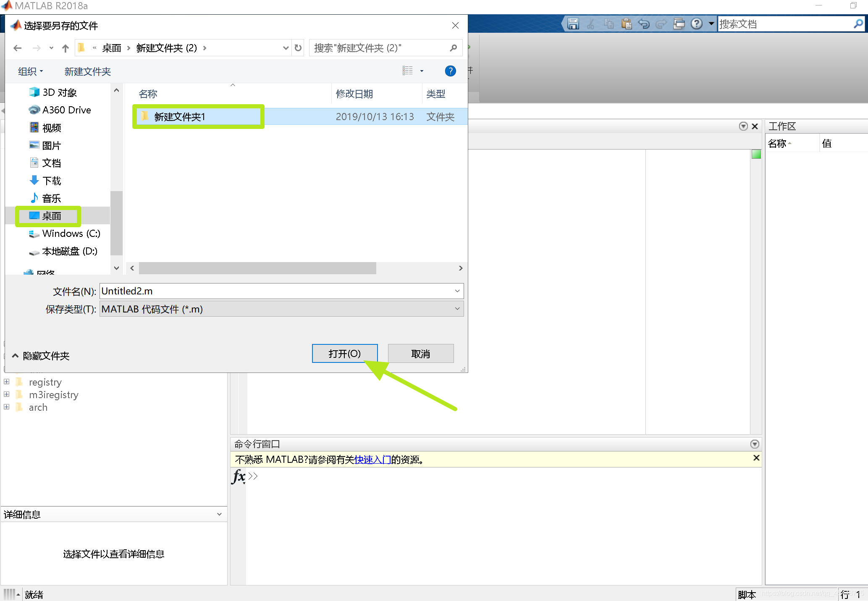The height and width of the screenshot is (601, 868).
Task: Open the 保存类型 file type dropdown
Action: (457, 309)
